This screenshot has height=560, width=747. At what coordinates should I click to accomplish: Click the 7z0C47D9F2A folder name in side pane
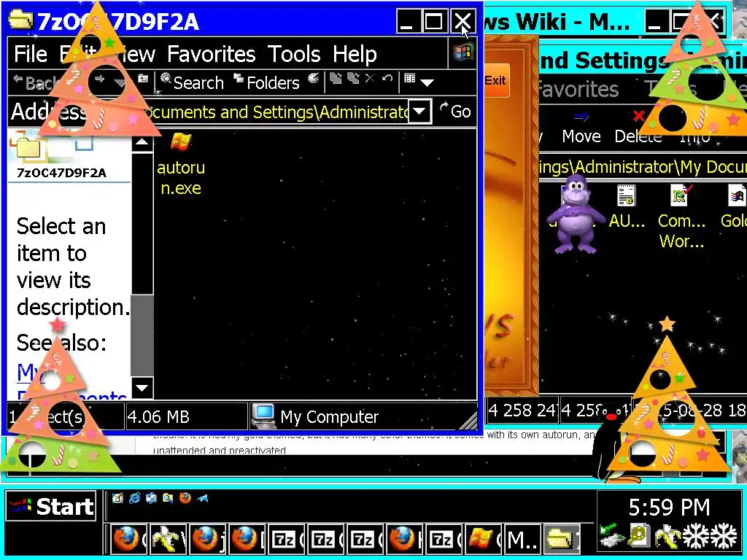click(61, 172)
